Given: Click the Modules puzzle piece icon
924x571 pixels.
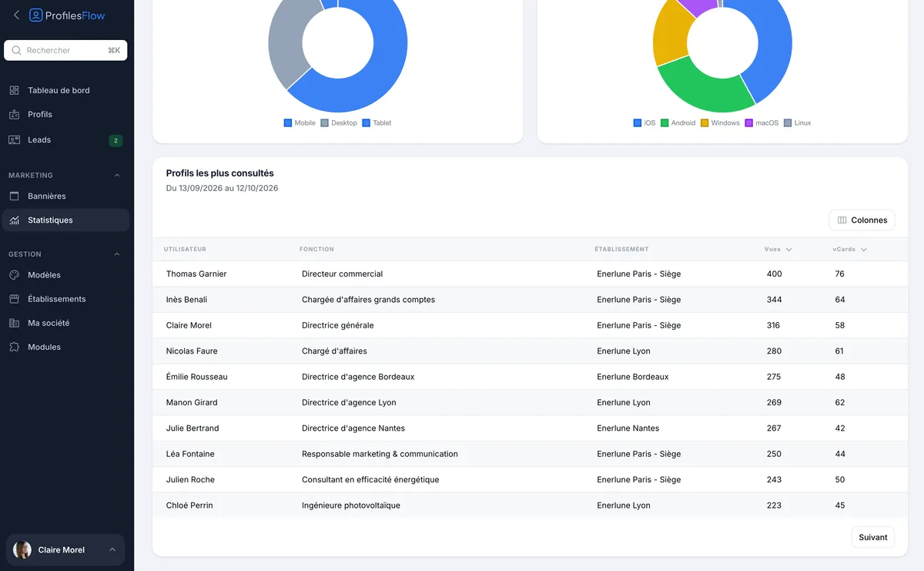Looking at the screenshot, I should pyautogui.click(x=14, y=347).
